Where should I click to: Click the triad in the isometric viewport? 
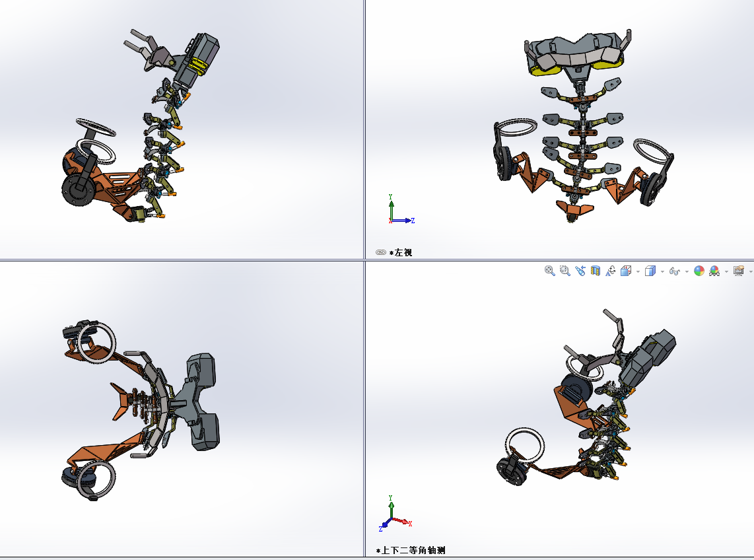point(395,513)
